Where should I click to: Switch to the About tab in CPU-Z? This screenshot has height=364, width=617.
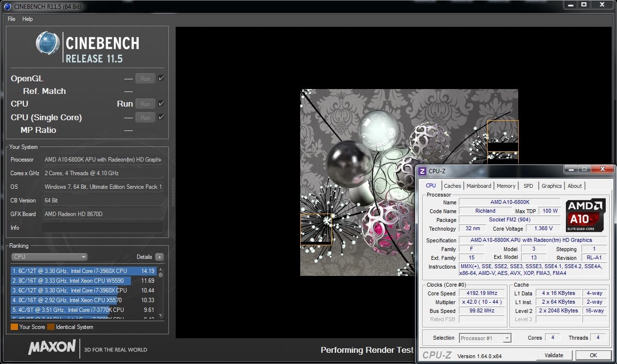coord(575,186)
